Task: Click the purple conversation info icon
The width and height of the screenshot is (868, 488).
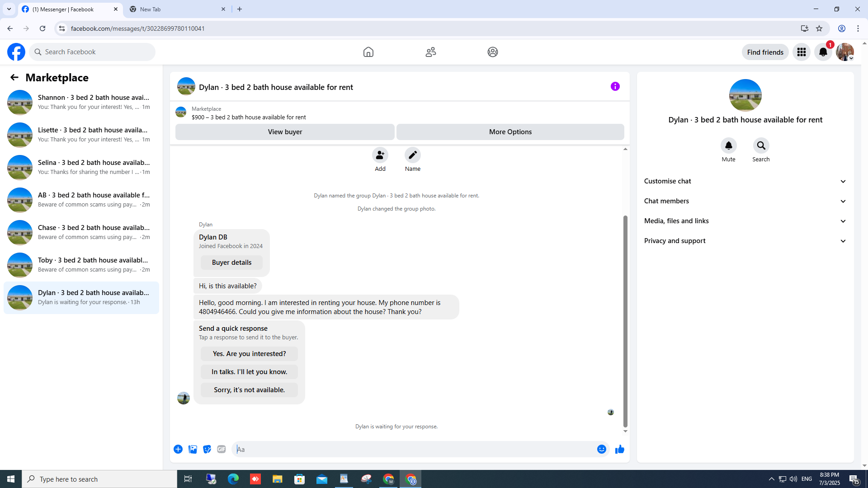Action: click(x=615, y=86)
